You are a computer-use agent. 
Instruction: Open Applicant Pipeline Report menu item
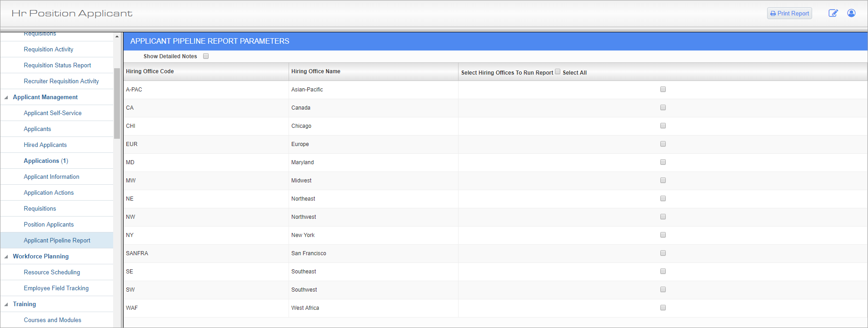(x=57, y=241)
